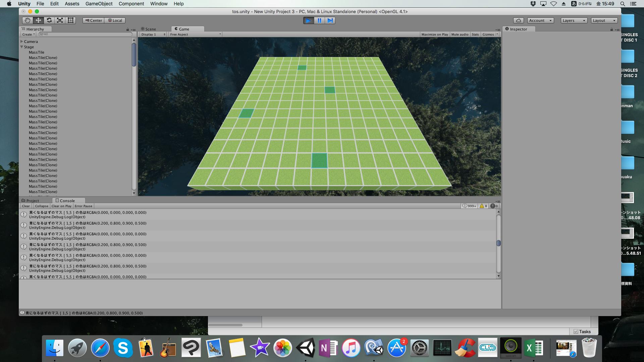Open Component menu in menu bar
The width and height of the screenshot is (644, 362).
pos(131,4)
